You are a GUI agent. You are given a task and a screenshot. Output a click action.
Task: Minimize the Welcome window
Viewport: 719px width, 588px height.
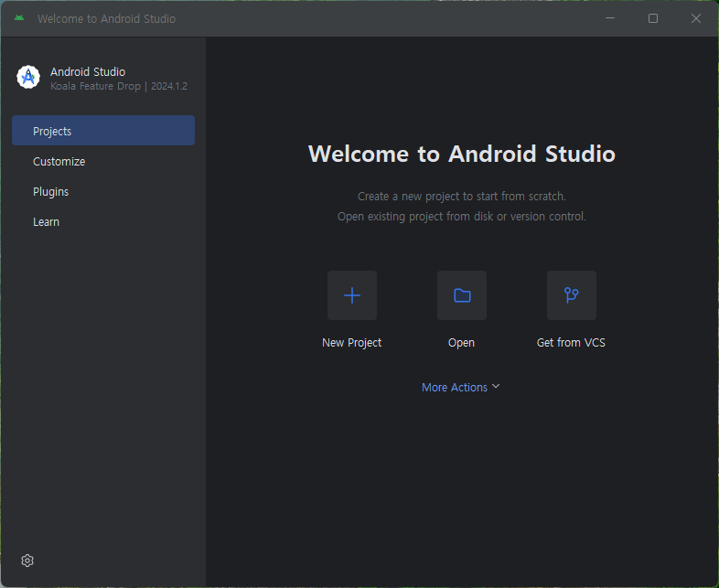pos(610,18)
